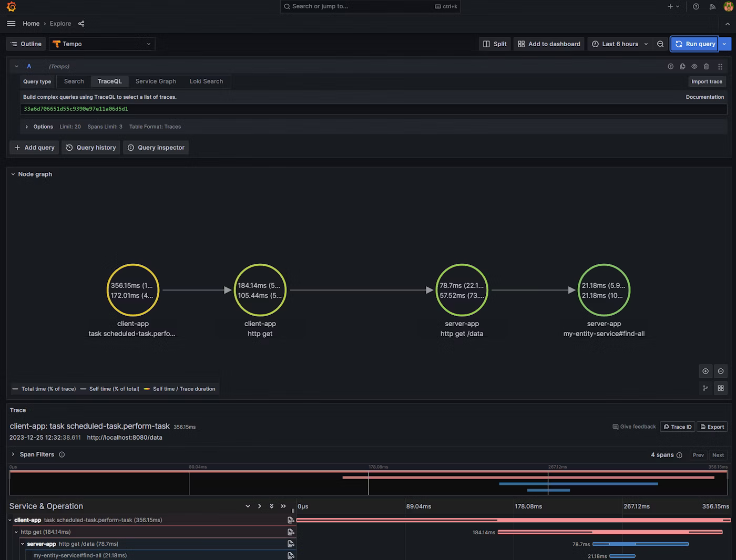Image resolution: width=736 pixels, height=560 pixels.
Task: Click the share icon next to Explore
Action: [x=81, y=24]
